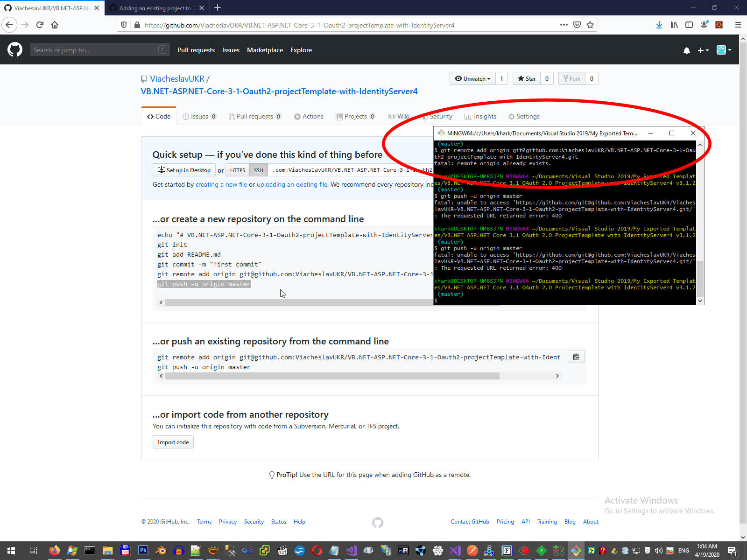Open the Firefox account icon
747x560 pixels.
(704, 25)
